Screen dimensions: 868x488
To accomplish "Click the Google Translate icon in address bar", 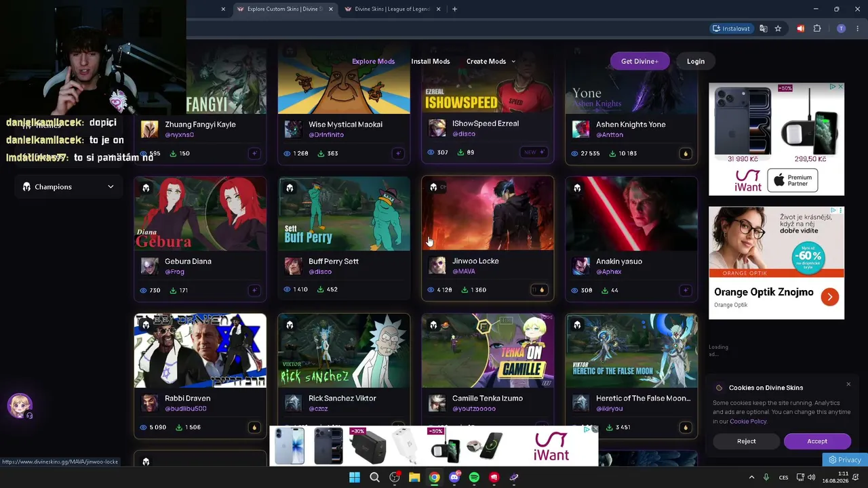I will (764, 28).
